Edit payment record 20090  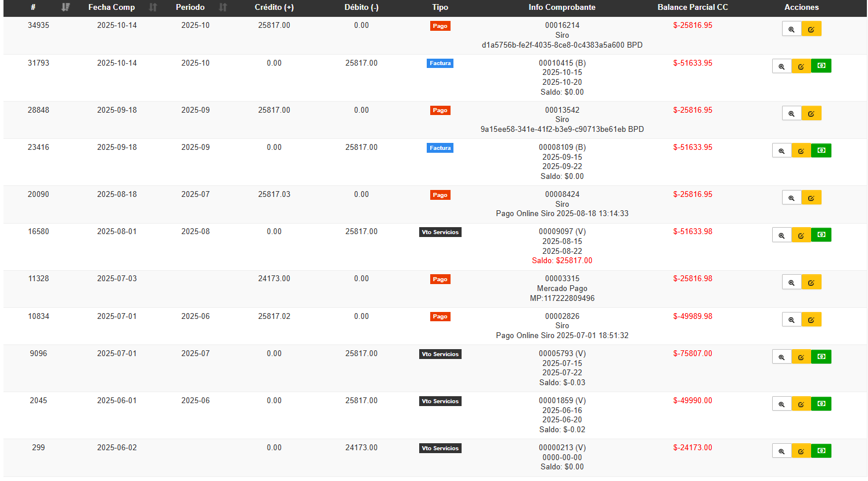811,198
